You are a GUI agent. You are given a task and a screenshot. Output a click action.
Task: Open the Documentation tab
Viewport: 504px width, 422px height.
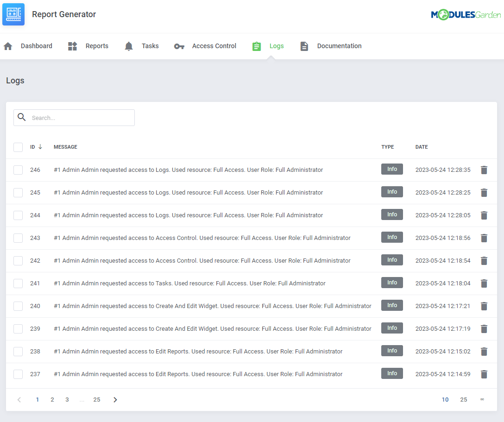(339, 46)
